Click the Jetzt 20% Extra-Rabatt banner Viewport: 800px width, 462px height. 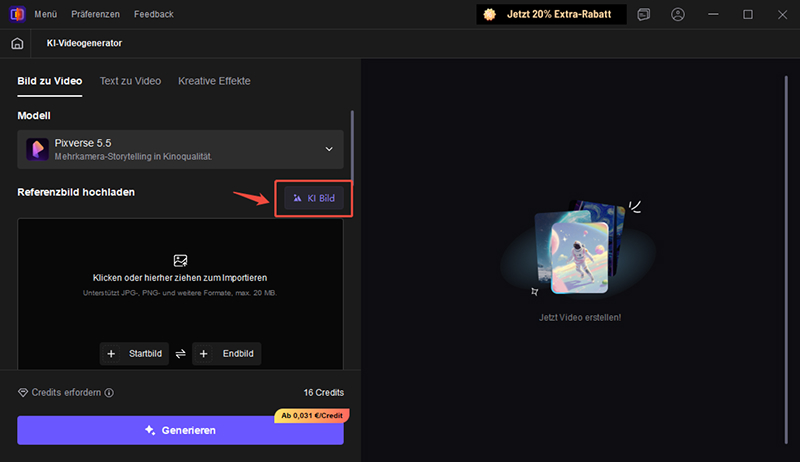[x=551, y=15]
